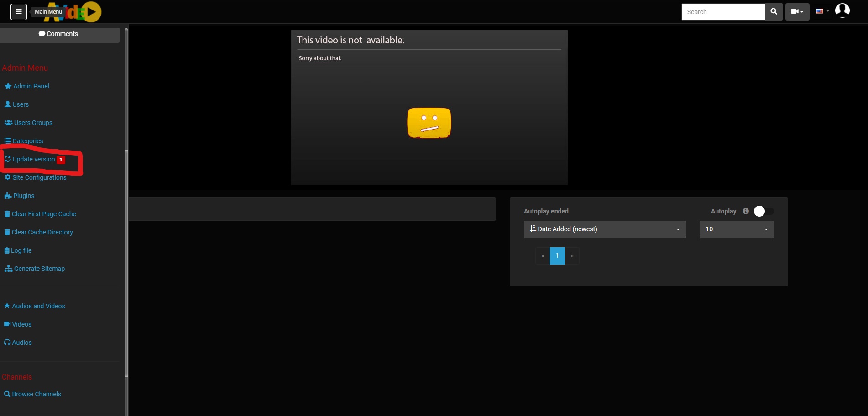This screenshot has height=416, width=868.
Task: Expand the Date Added (newest) sort dropdown
Action: (605, 229)
